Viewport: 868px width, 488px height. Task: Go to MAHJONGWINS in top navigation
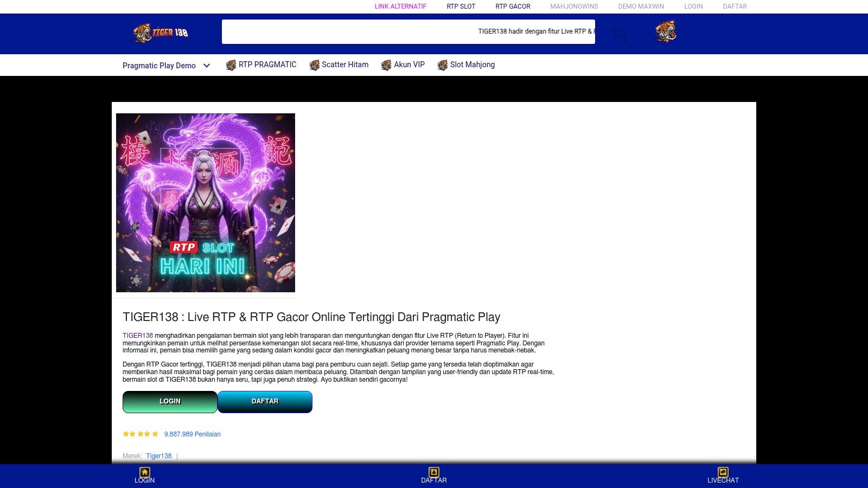(574, 7)
